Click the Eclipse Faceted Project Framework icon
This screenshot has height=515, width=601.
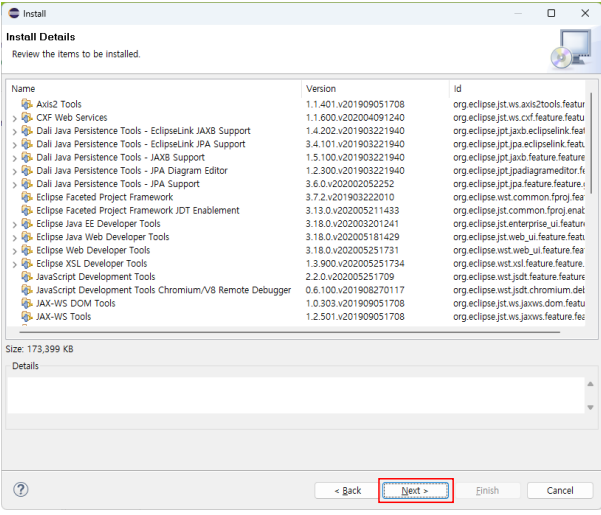(27, 197)
